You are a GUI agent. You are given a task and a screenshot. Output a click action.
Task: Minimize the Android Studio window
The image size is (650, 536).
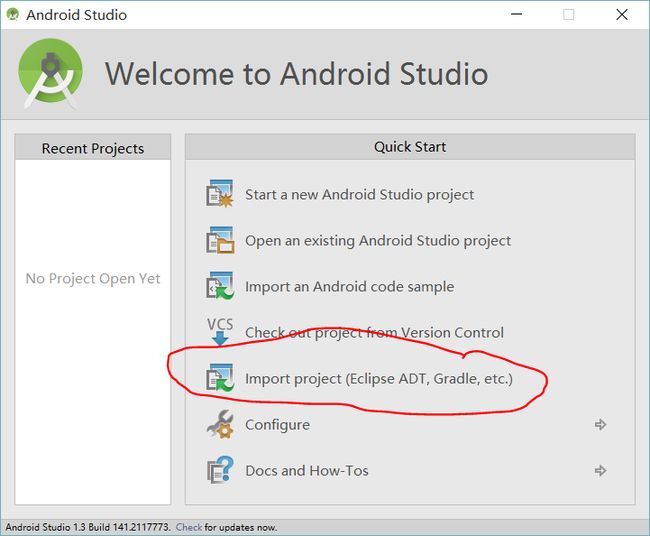516,15
